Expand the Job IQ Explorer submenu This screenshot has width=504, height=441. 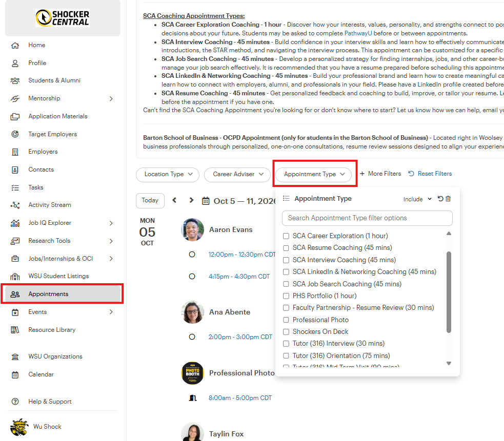[111, 223]
